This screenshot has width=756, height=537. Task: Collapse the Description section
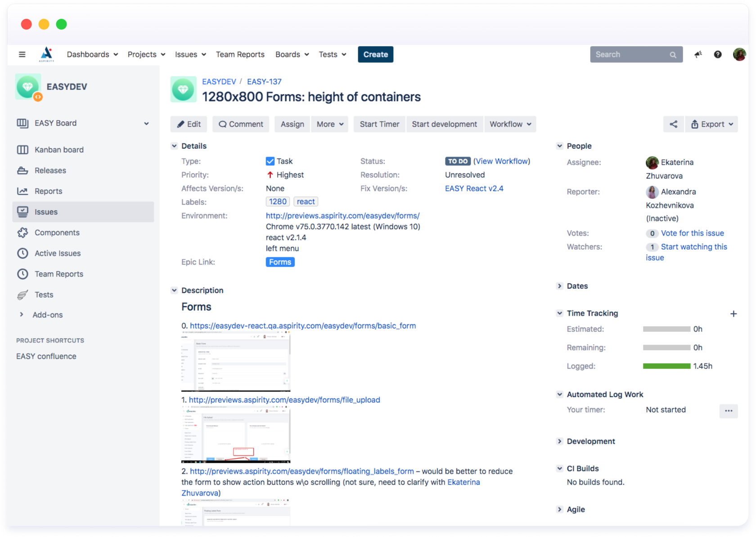pyautogui.click(x=174, y=290)
